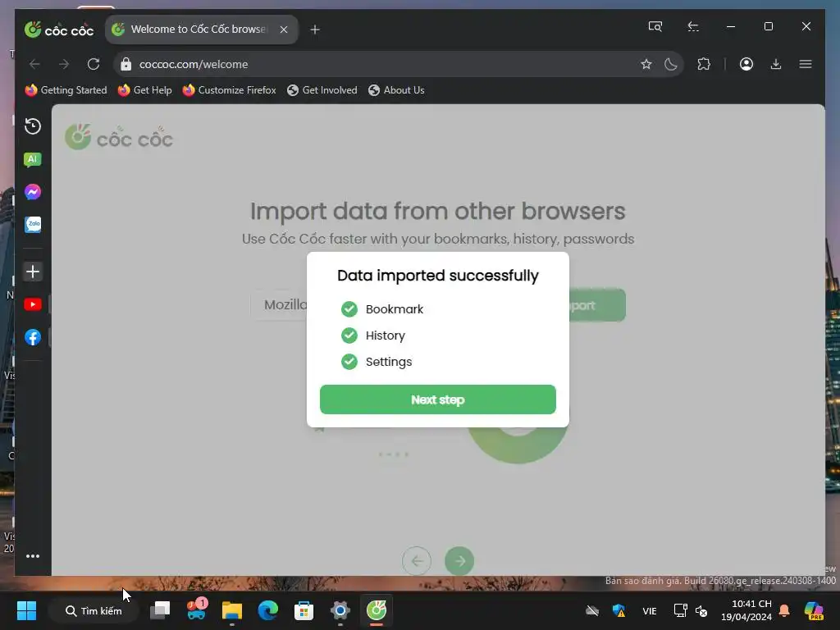Click the Settings green checkmark
Viewport: 840px width, 630px height.
click(349, 362)
